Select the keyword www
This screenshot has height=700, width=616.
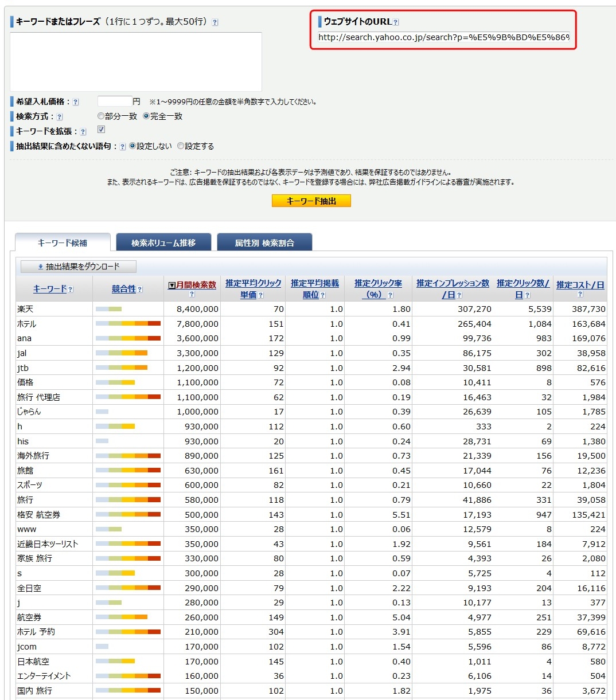tap(26, 529)
